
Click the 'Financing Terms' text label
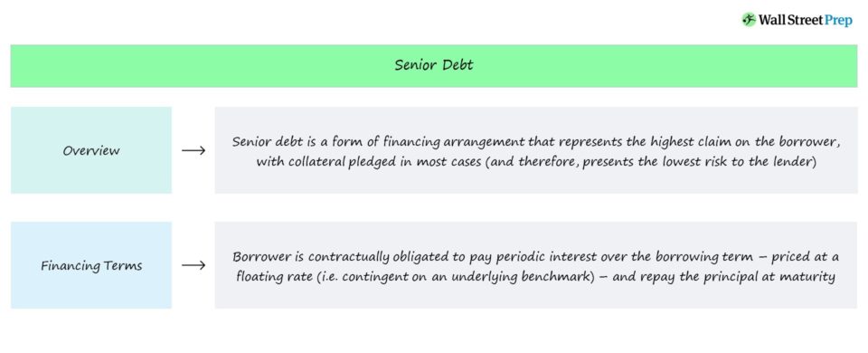coord(91,265)
